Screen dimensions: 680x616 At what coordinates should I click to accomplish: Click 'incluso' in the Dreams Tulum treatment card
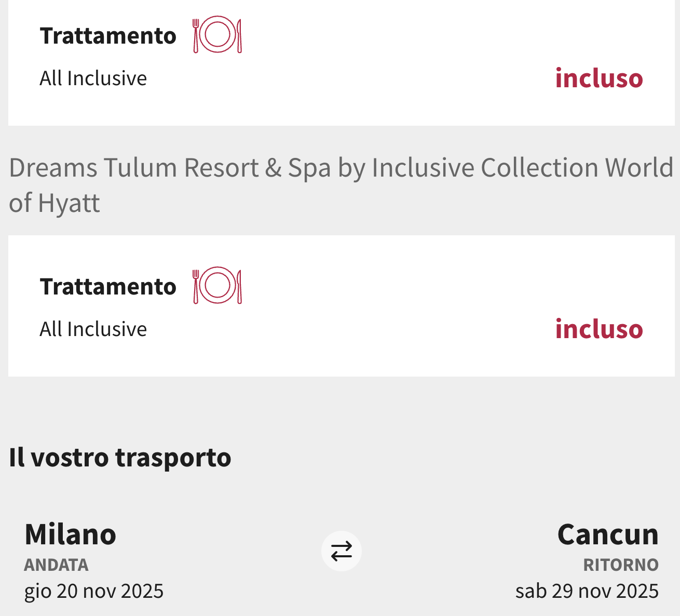coord(599,329)
